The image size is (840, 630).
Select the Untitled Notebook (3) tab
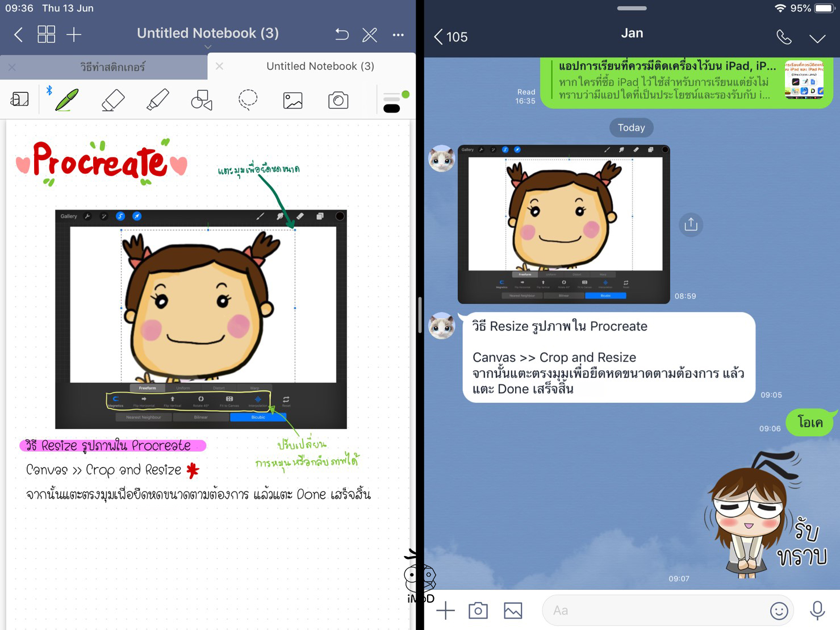coord(320,66)
